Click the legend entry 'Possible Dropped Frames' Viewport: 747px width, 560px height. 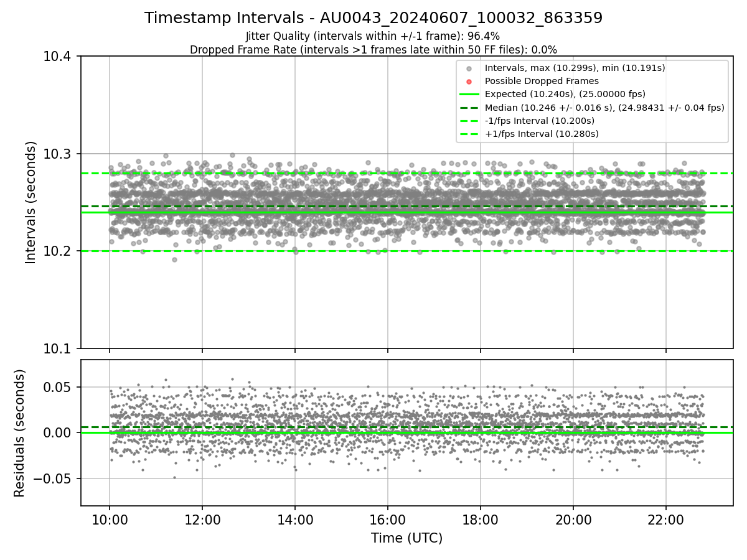point(542,81)
